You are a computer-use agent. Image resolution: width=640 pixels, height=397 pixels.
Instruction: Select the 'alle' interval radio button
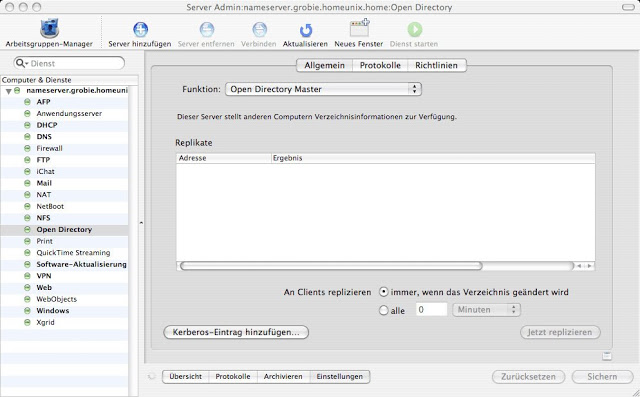click(x=383, y=311)
